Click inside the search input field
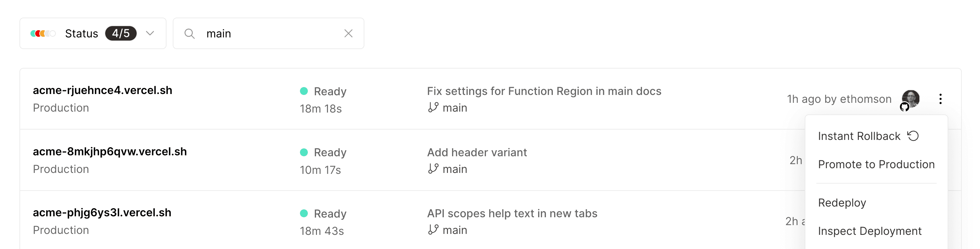The width and height of the screenshot is (980, 249). pyautogui.click(x=266, y=34)
